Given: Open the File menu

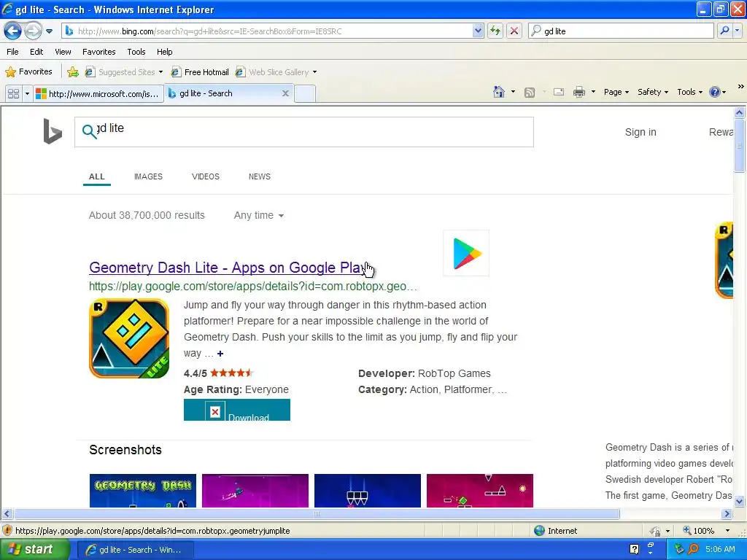Looking at the screenshot, I should click(13, 52).
